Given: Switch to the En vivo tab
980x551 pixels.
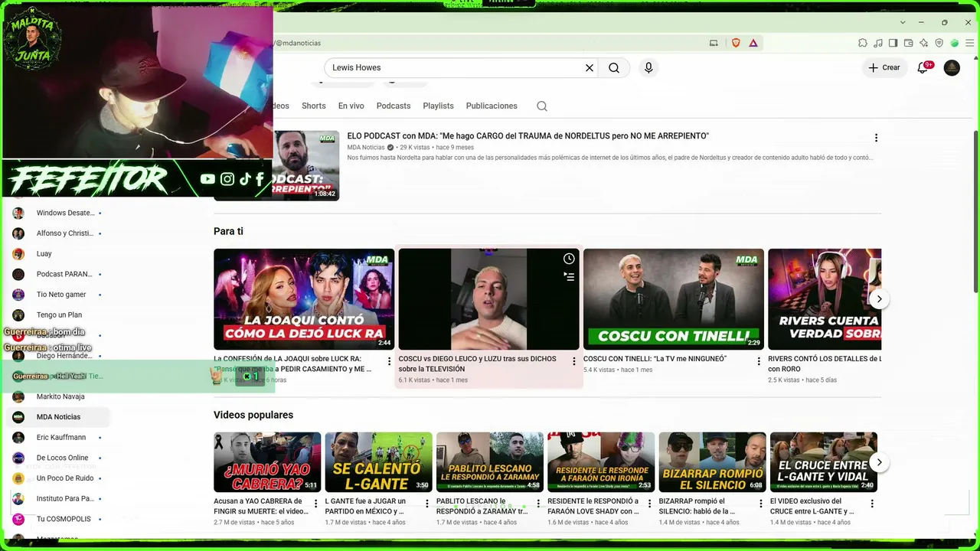Looking at the screenshot, I should coord(351,106).
